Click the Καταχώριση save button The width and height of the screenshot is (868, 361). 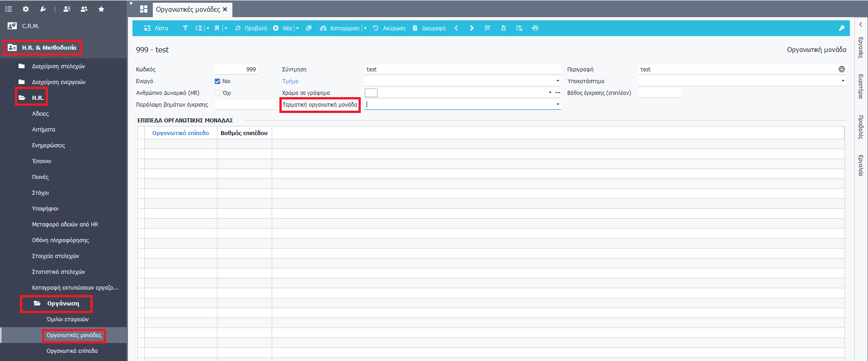(x=340, y=28)
